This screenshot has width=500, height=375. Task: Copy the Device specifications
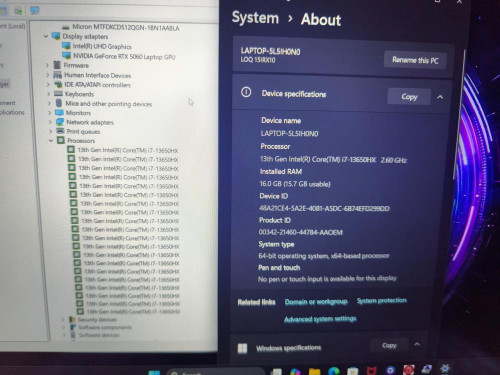pyautogui.click(x=409, y=97)
